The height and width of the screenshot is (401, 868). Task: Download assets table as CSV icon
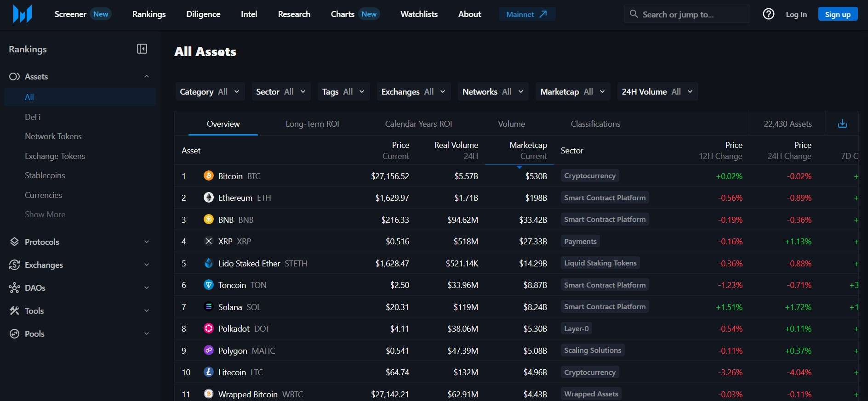coord(842,124)
